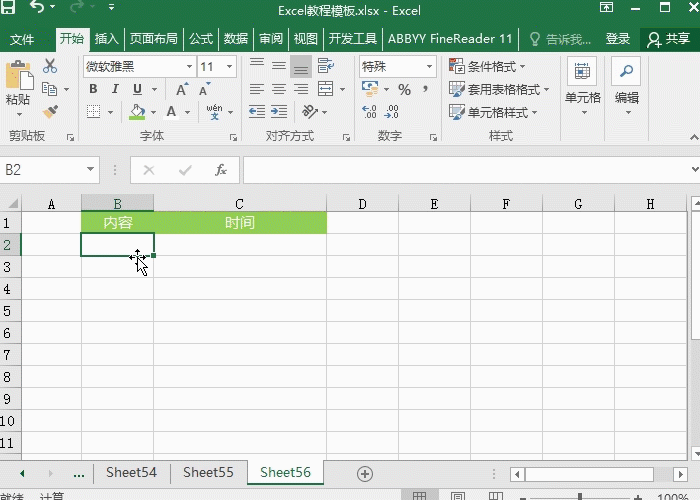Viewport: 700px width, 500px height.
Task: Switch to the 插入 ribbon tab
Action: (106, 39)
